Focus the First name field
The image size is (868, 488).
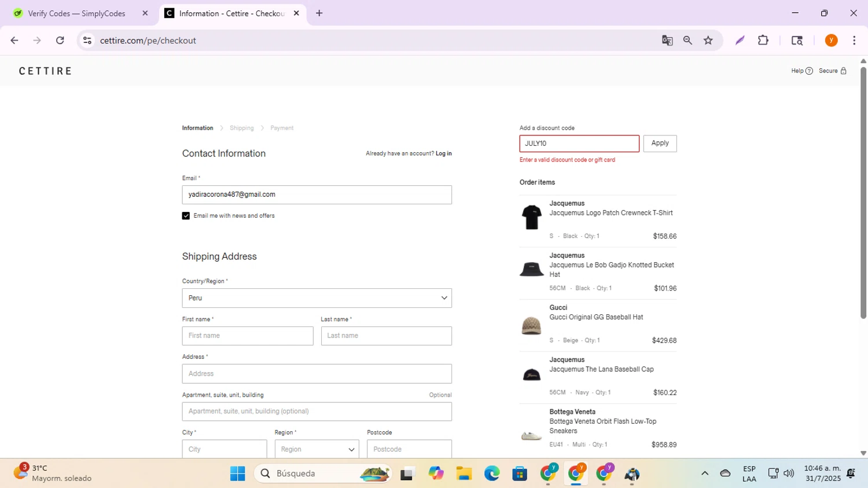point(248,336)
